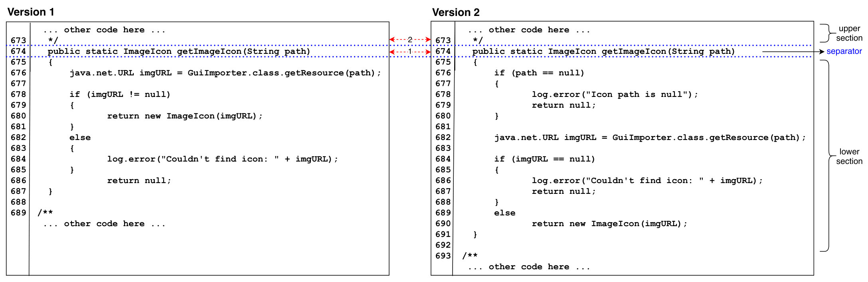Click the "lower section" label
This screenshot has height=282, width=868.
(849, 156)
